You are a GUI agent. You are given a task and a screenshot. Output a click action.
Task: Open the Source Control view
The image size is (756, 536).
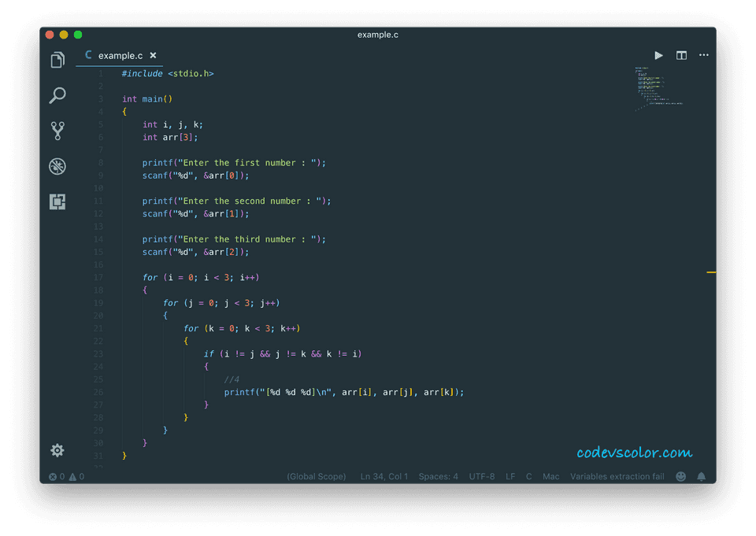[x=57, y=131]
